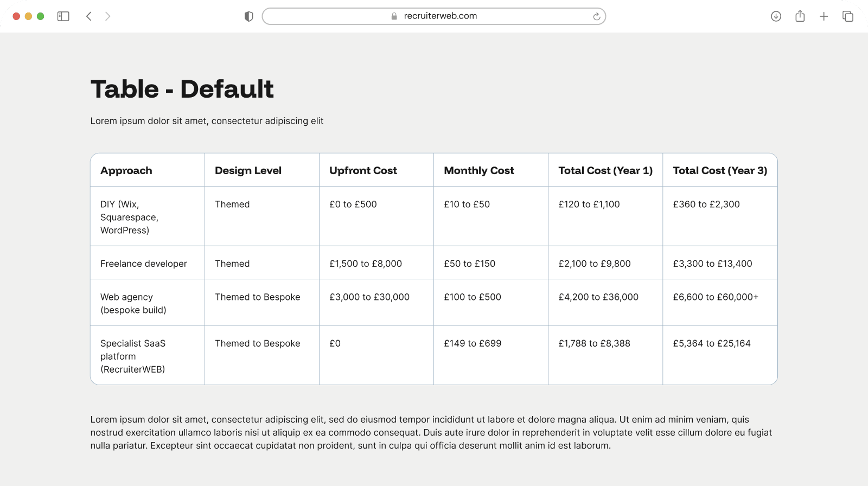Select the "Web agency (bespoke build)" cell
The height and width of the screenshot is (486, 868).
pos(148,303)
